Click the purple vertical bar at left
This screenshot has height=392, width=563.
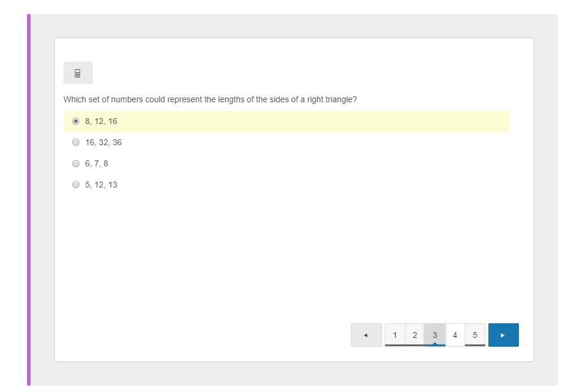(x=28, y=200)
